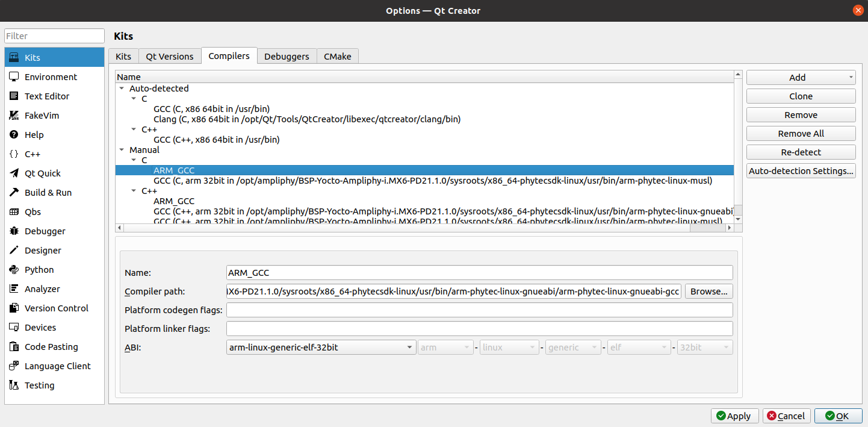
Task: Open the Code Pasting clipboard icon
Action: 14,347
